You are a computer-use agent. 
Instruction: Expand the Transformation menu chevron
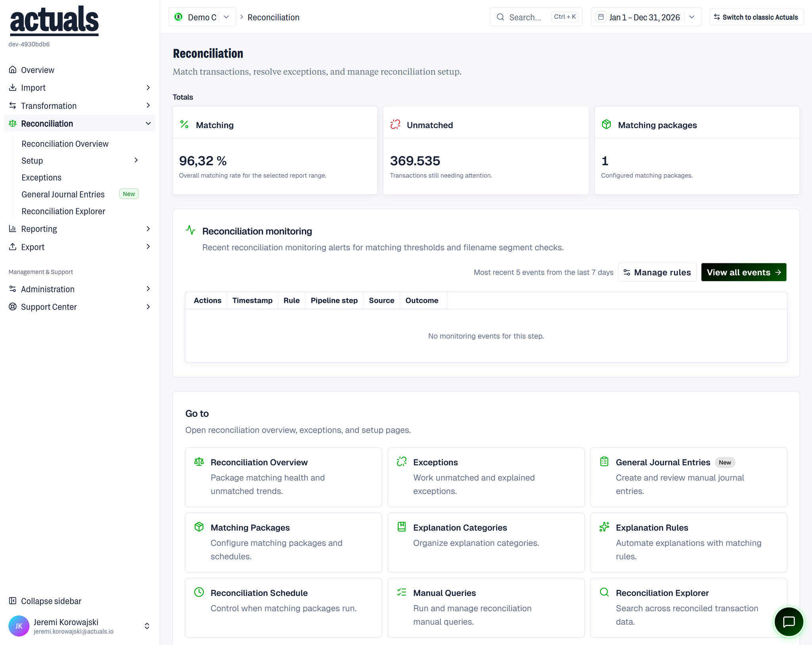click(x=148, y=106)
